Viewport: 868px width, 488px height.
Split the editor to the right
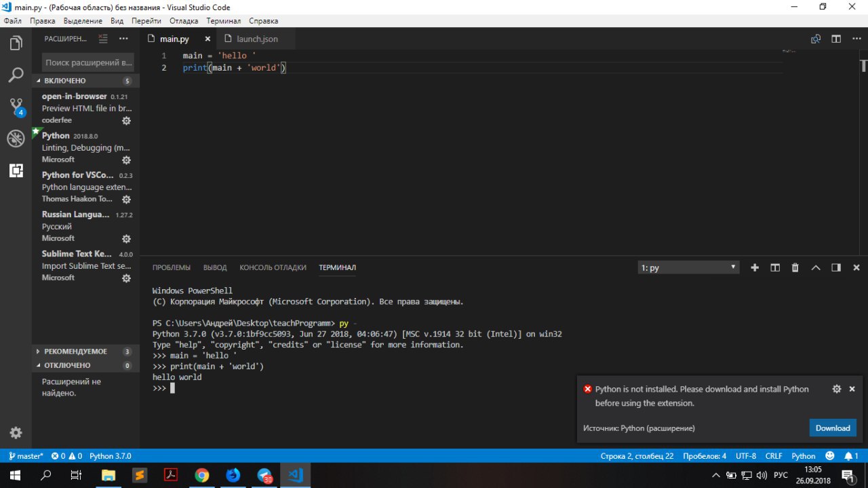pos(836,39)
